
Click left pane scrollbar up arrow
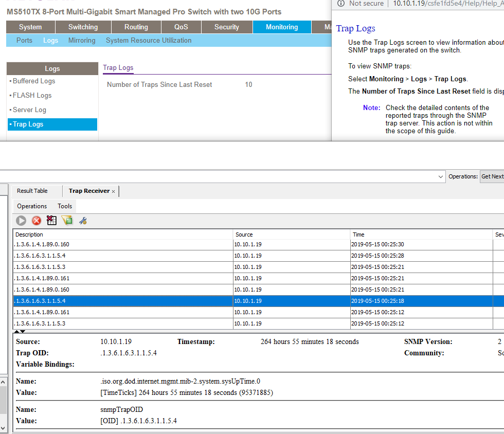[3, 382]
